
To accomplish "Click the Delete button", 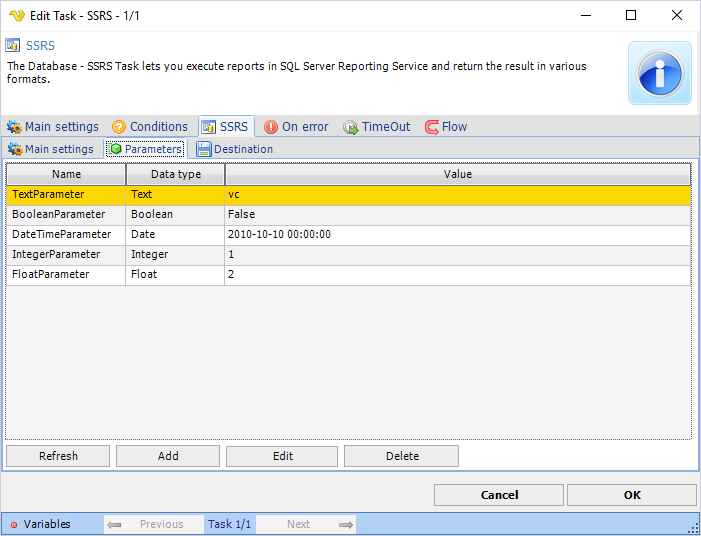I will coord(401,456).
